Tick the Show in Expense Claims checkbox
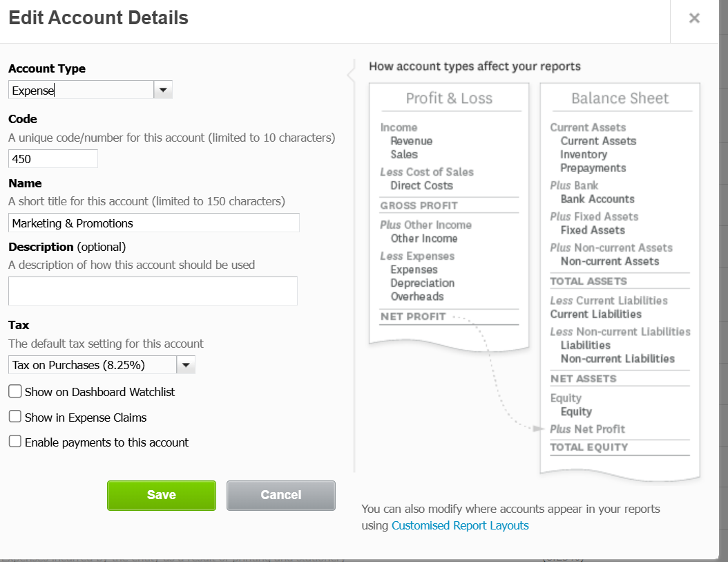This screenshot has width=728, height=562. click(15, 417)
